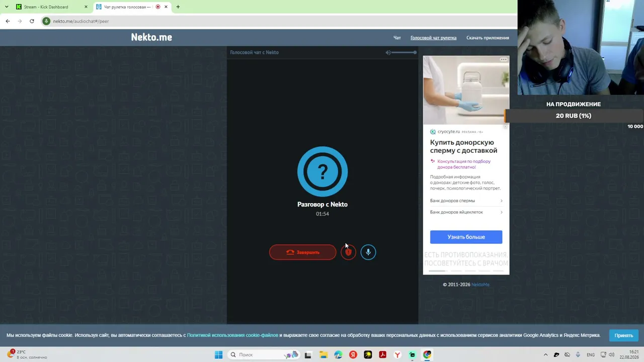Click the Консультация по подбору донора ad link

pyautogui.click(x=464, y=164)
